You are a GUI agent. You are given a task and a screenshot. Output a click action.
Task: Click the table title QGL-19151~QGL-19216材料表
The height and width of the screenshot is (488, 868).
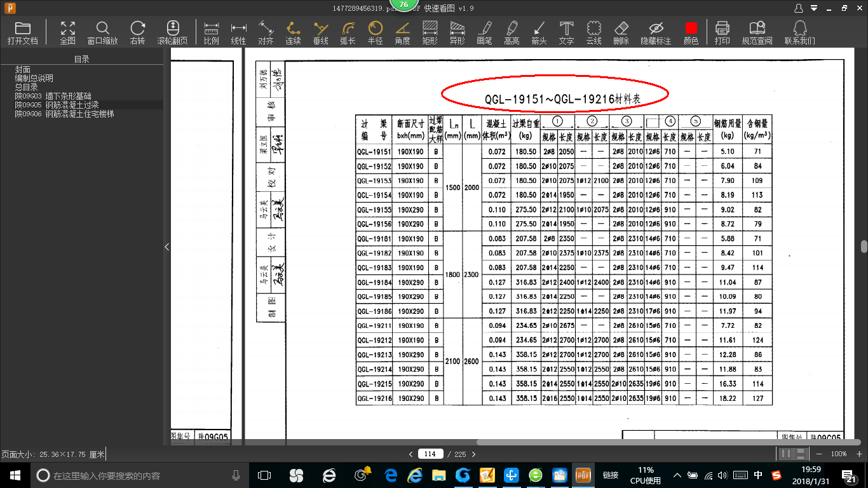[562, 99]
